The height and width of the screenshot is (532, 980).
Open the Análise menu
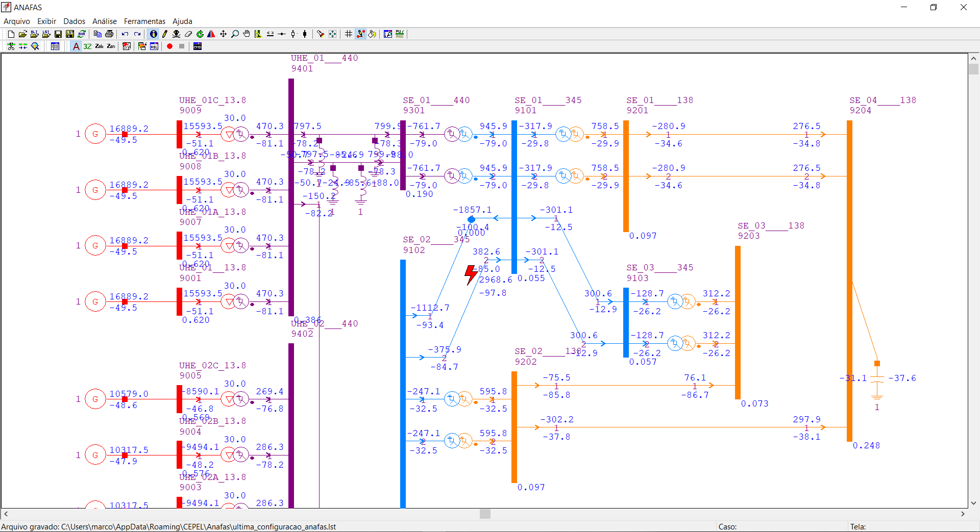tap(105, 21)
